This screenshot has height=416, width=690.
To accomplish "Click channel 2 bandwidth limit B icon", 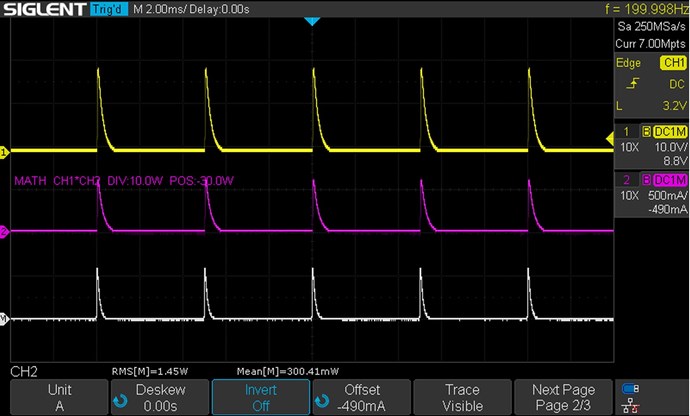I will (646, 180).
